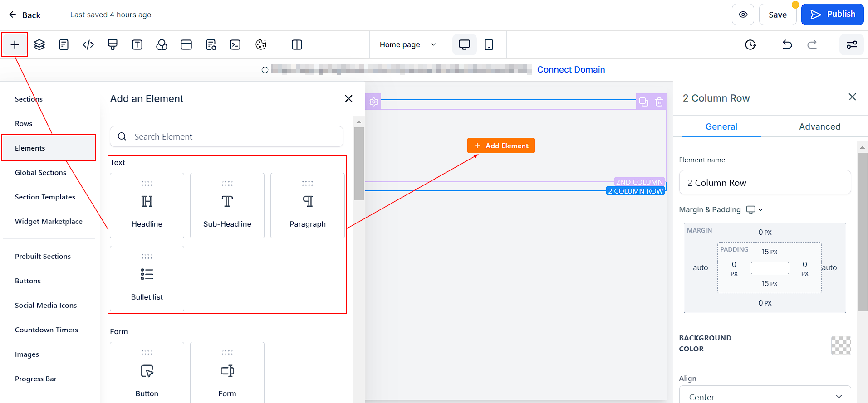Click the Connect Domain link

[x=571, y=69]
